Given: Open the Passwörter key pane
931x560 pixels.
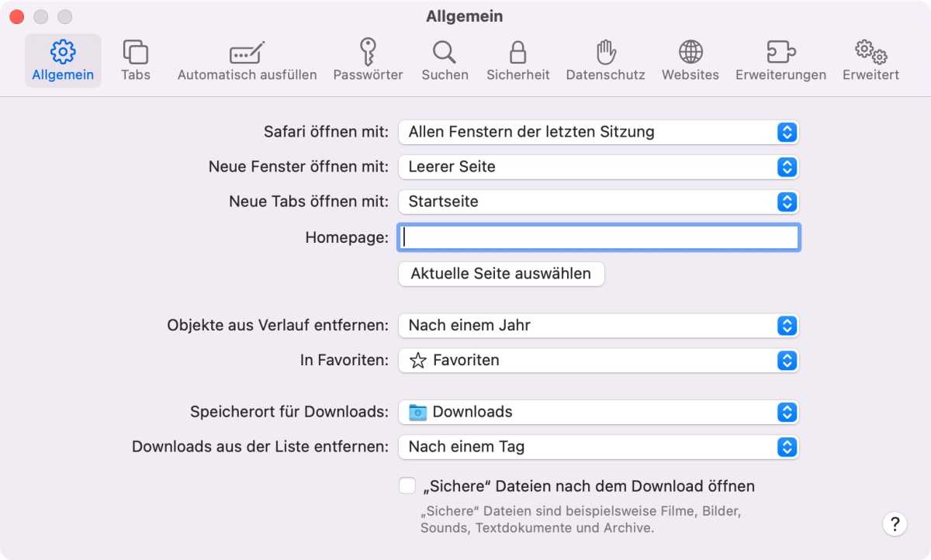Looking at the screenshot, I should point(368,60).
